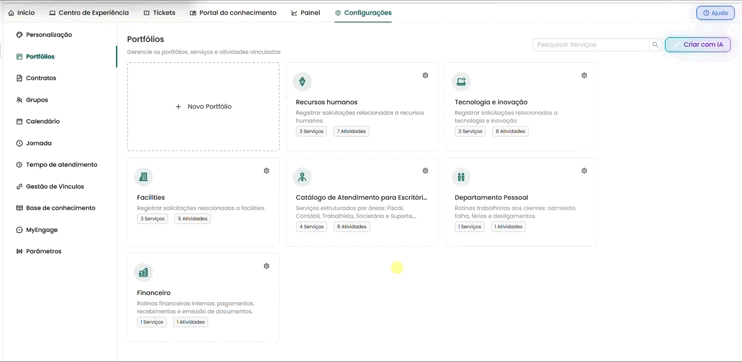Select the Facilities building portfolio icon

click(143, 177)
